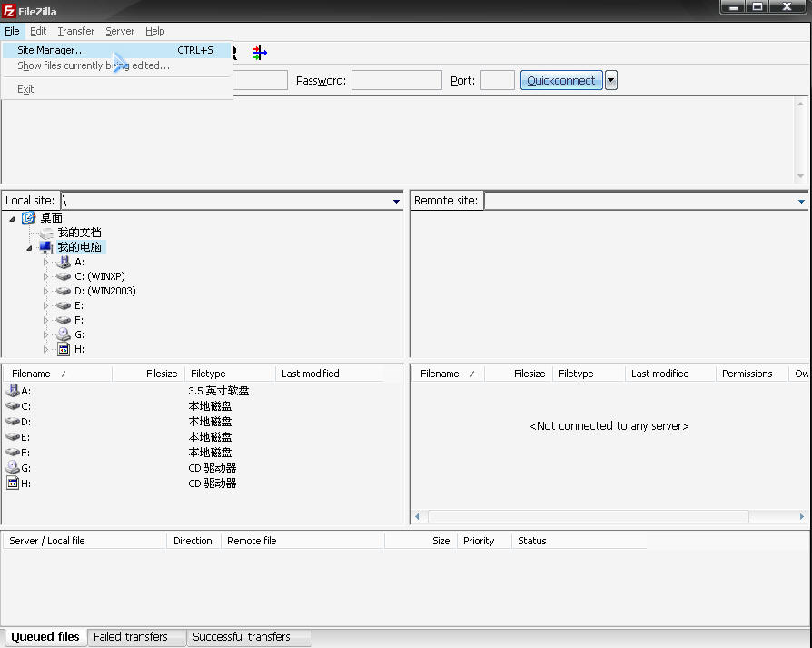Open the Quickconnect history dropdown arrow

[611, 80]
